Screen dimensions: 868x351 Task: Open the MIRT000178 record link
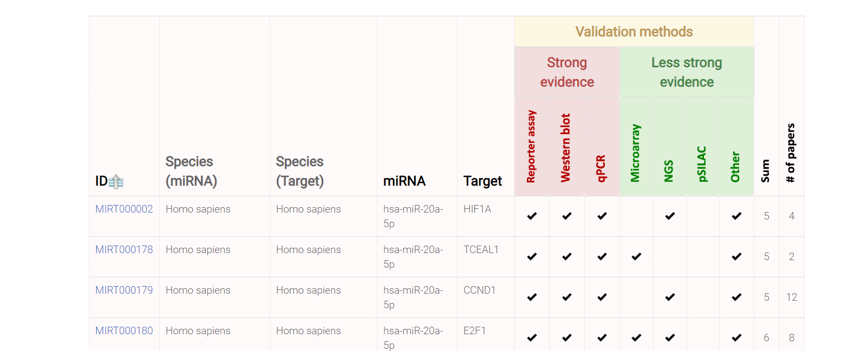pyautogui.click(x=124, y=249)
